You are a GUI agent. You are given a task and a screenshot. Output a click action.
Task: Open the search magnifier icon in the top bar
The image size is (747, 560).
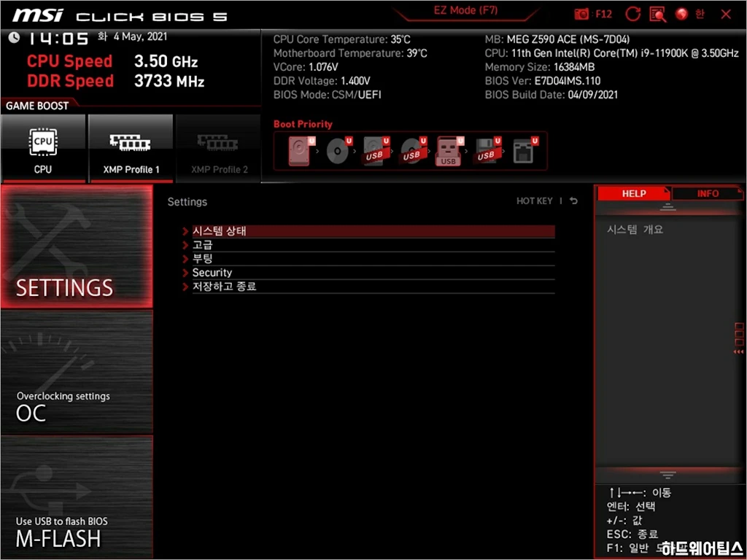click(657, 15)
